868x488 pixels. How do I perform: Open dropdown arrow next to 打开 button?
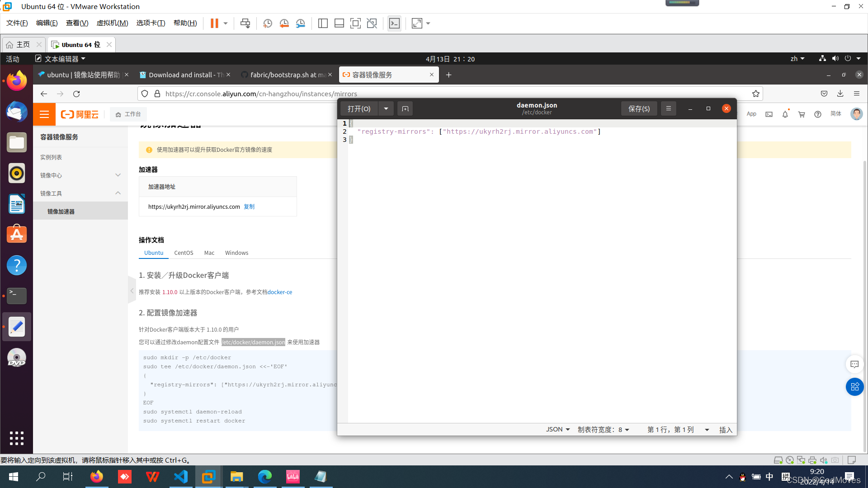click(x=386, y=109)
